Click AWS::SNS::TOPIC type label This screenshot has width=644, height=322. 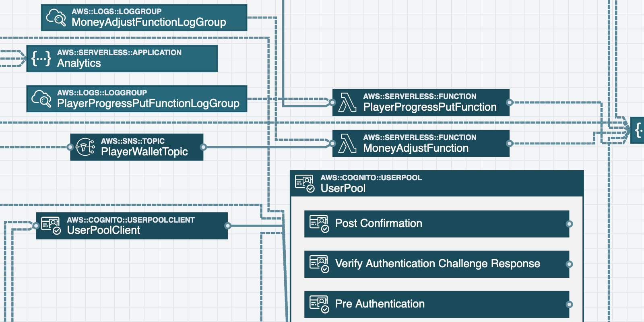tap(133, 141)
